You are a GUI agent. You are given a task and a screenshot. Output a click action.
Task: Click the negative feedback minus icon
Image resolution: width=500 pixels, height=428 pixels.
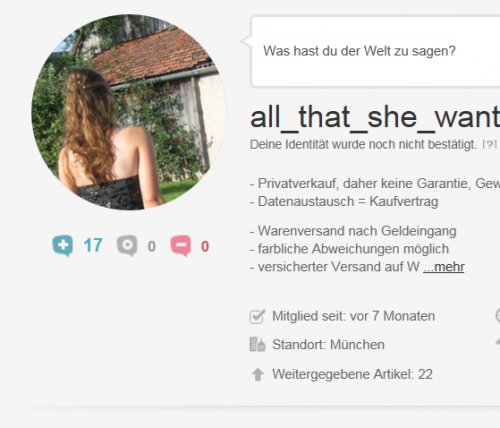pyautogui.click(x=181, y=246)
